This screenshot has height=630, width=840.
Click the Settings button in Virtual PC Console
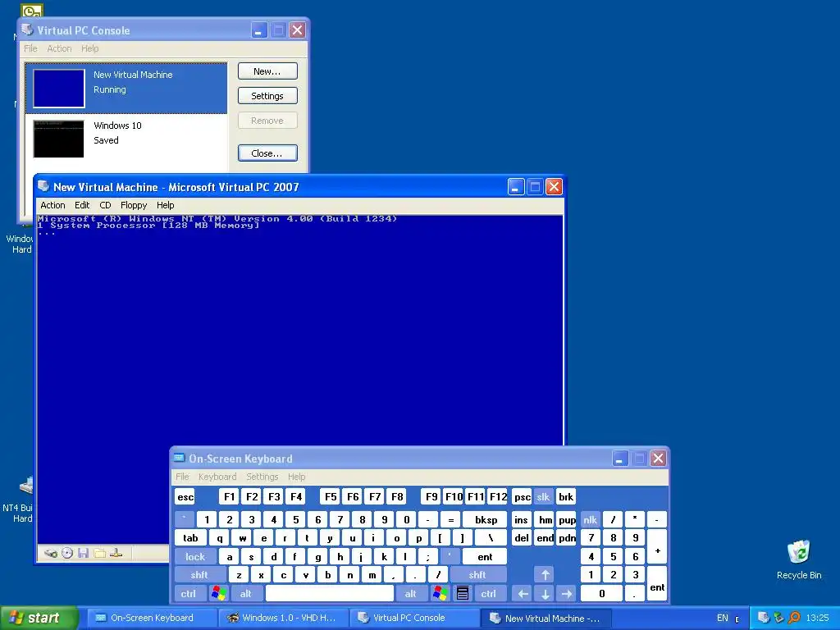coord(267,96)
